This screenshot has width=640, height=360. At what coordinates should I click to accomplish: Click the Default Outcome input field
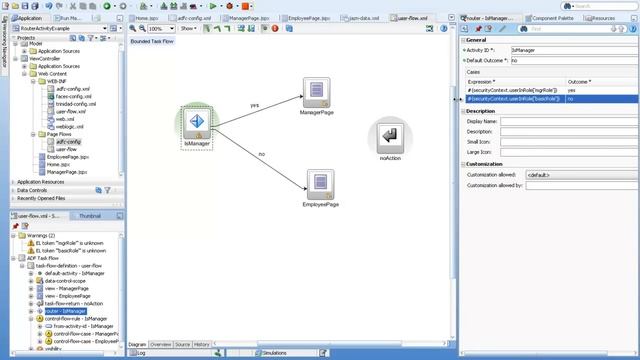pyautogui.click(x=575, y=60)
